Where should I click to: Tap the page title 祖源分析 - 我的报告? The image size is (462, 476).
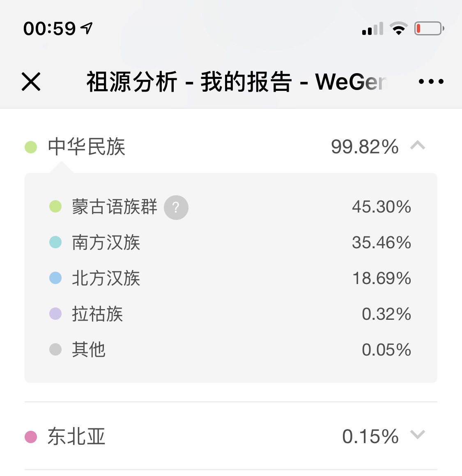tap(189, 82)
